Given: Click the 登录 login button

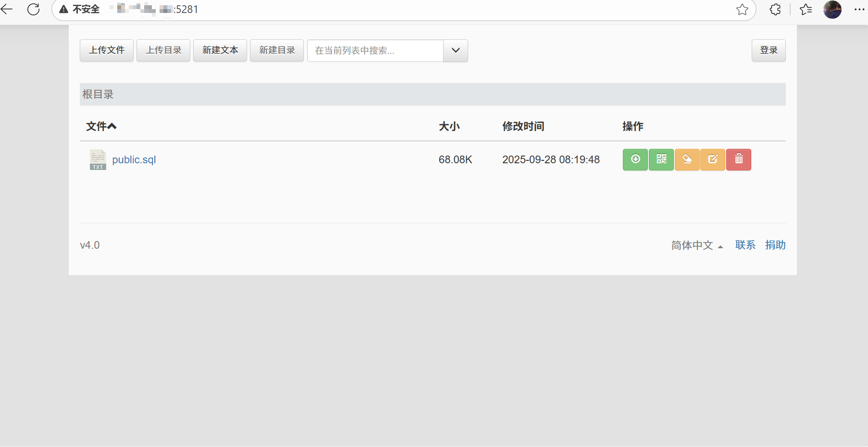Looking at the screenshot, I should coord(768,50).
